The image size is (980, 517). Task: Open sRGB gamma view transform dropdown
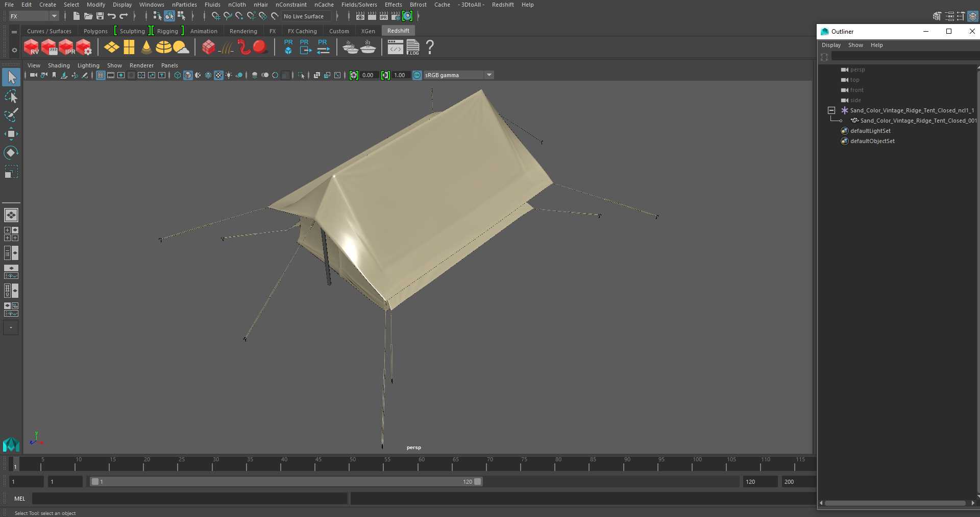458,75
